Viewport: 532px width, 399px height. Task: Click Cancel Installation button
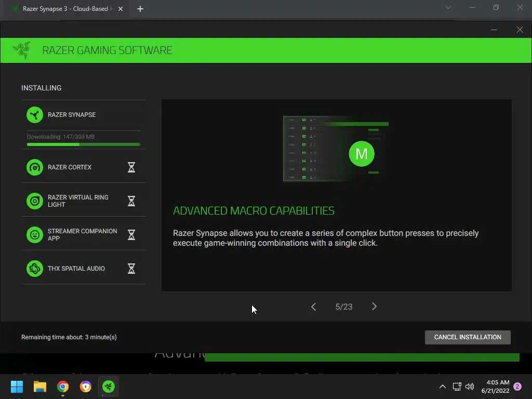pos(468,337)
